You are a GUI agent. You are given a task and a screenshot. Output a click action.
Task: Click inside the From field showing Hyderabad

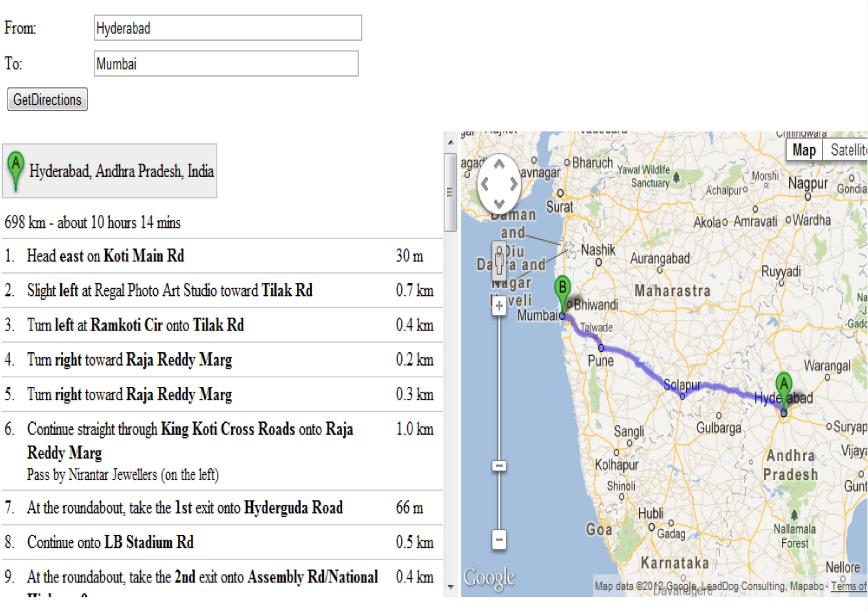click(x=228, y=28)
